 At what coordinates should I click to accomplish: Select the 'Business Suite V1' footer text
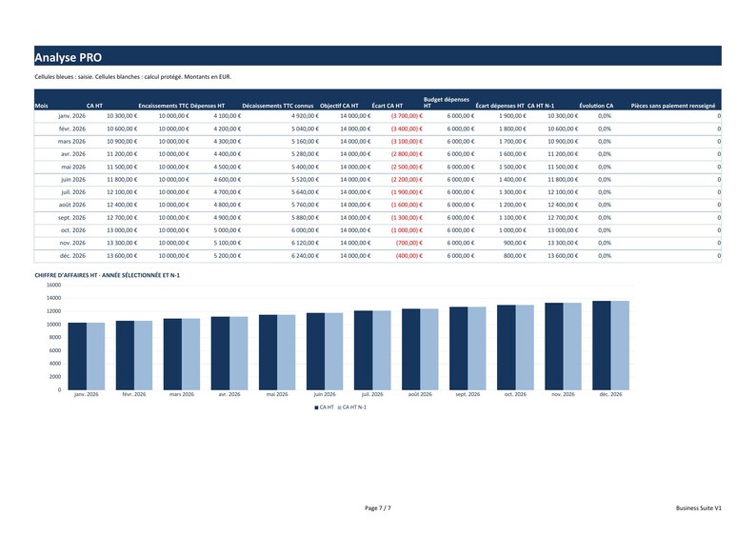[699, 508]
